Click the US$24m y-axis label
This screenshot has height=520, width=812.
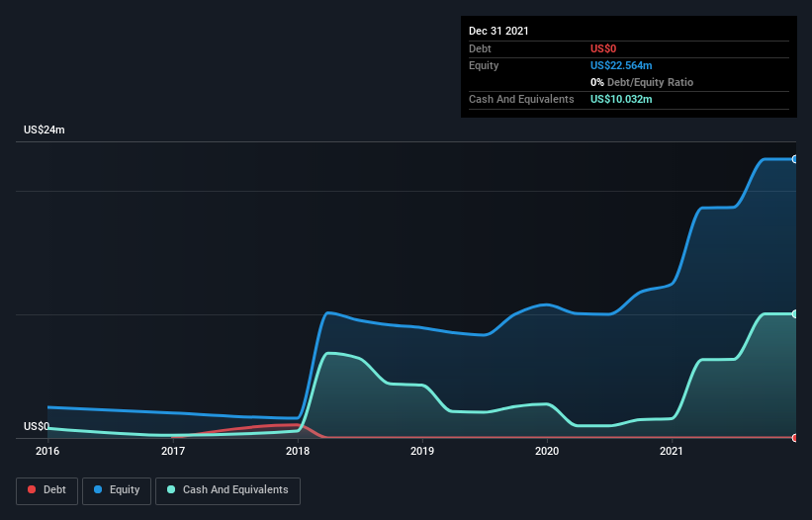[x=45, y=130]
